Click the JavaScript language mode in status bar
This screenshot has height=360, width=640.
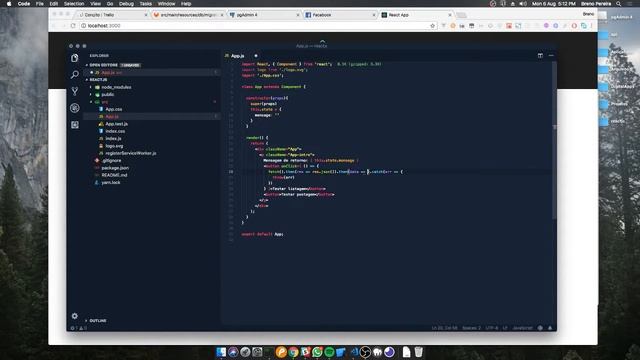[522, 328]
